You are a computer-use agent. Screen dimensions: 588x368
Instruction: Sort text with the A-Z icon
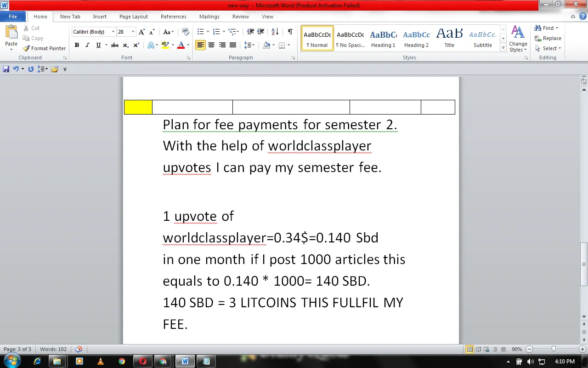275,32
